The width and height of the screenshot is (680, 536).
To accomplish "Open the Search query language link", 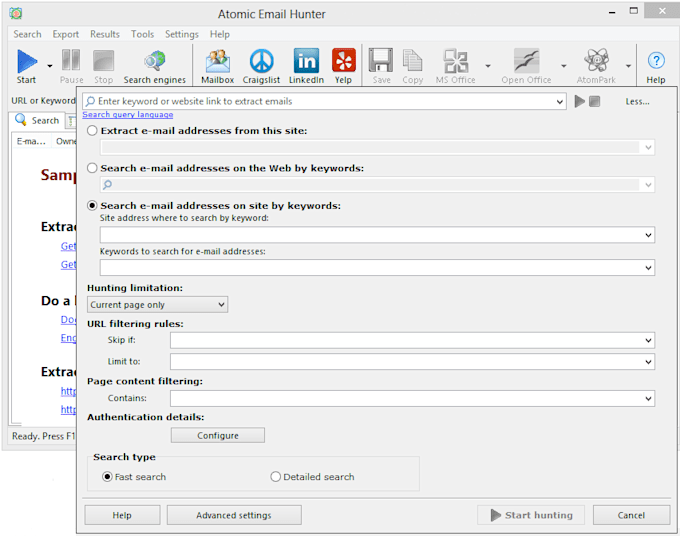I will pos(128,114).
